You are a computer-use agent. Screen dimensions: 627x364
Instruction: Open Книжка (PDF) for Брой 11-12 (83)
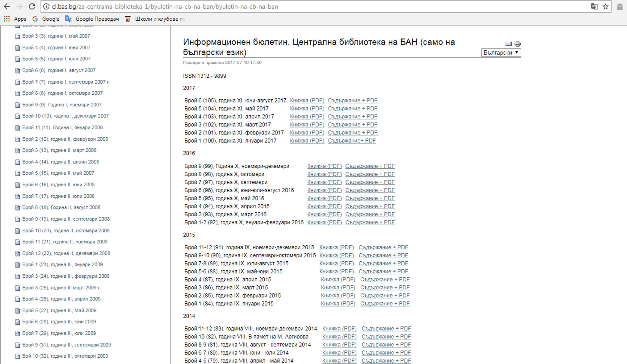pos(340,328)
